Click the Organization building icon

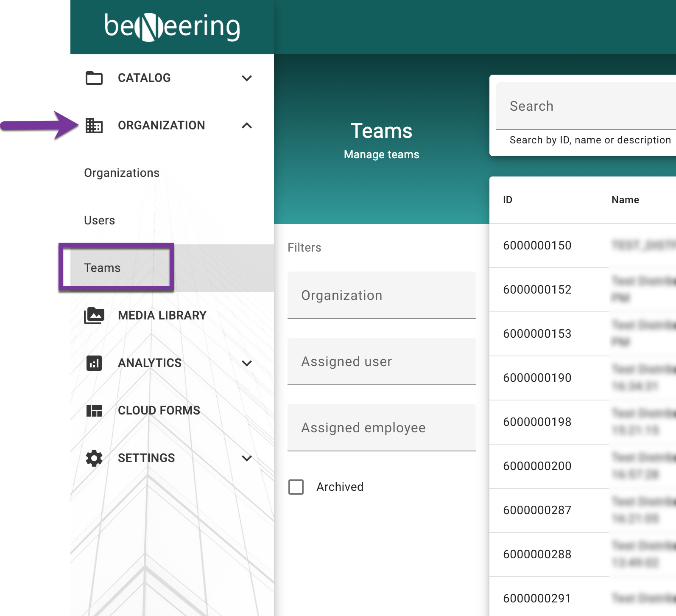(94, 126)
